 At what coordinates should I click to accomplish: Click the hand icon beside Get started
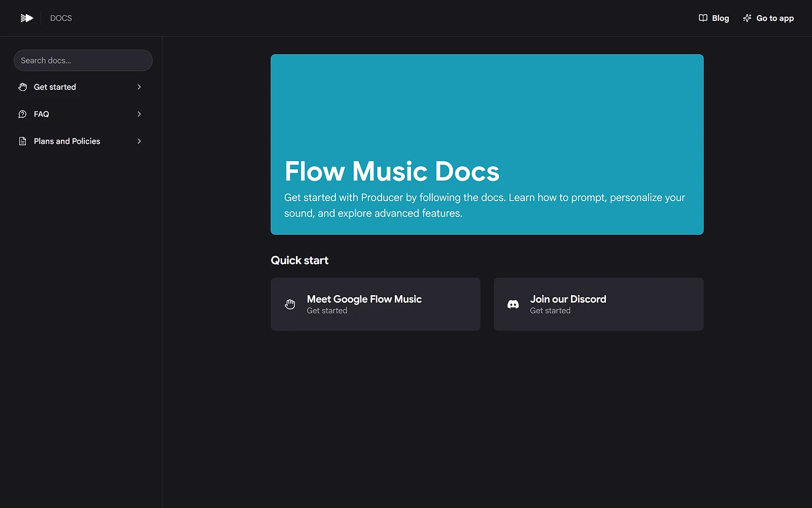pyautogui.click(x=22, y=87)
